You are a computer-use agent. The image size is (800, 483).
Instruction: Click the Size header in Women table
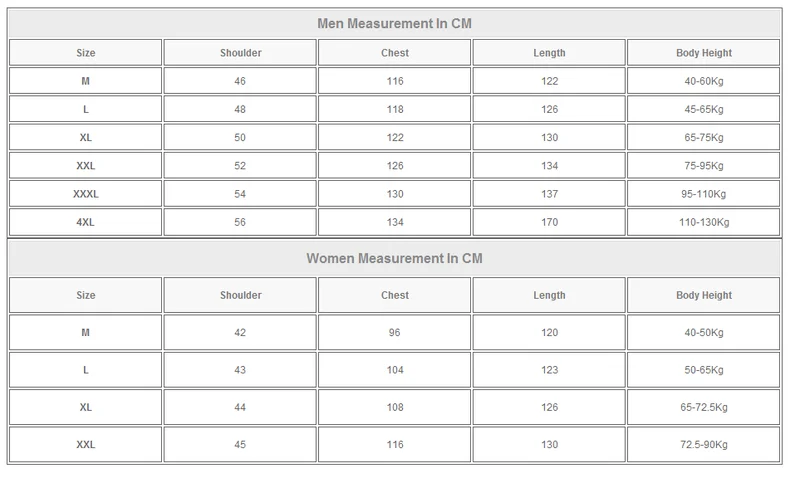pos(86,295)
